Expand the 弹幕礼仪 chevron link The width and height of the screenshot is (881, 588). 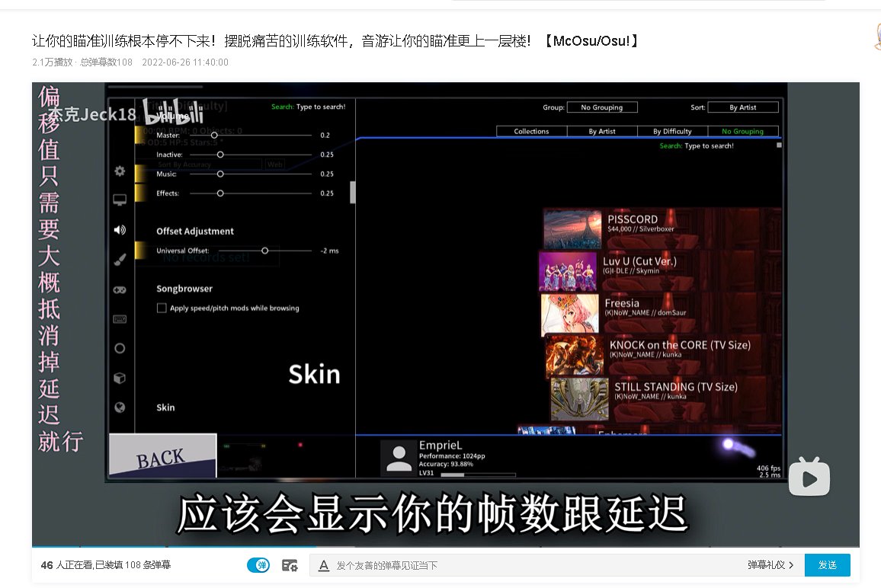coord(770,565)
